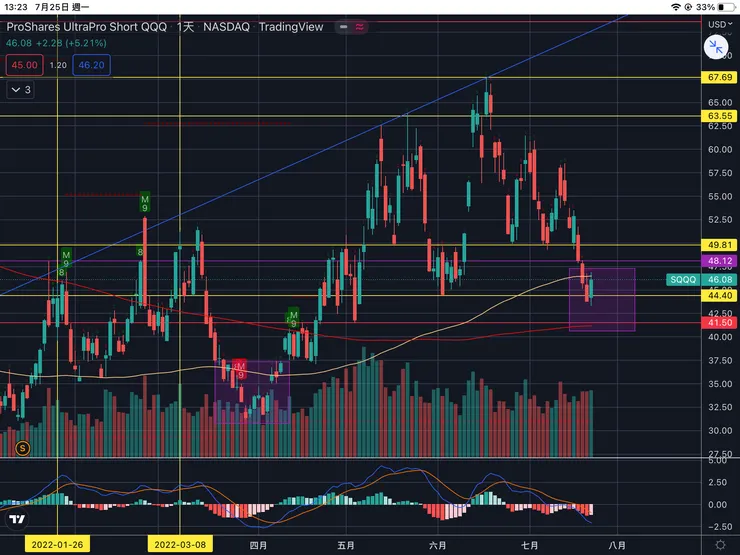Tap the 五月 label on time axis
740x555 pixels.
346,545
